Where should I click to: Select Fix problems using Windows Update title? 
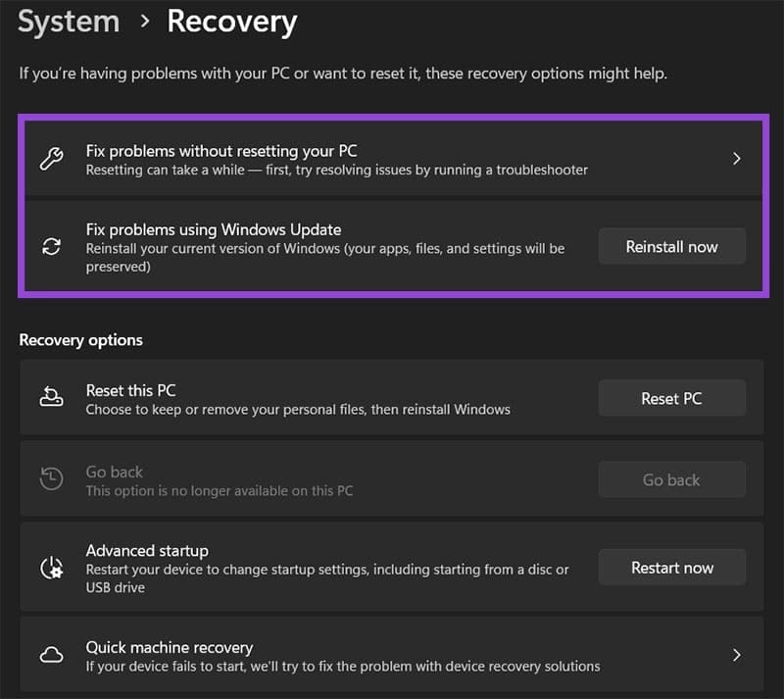(214, 229)
